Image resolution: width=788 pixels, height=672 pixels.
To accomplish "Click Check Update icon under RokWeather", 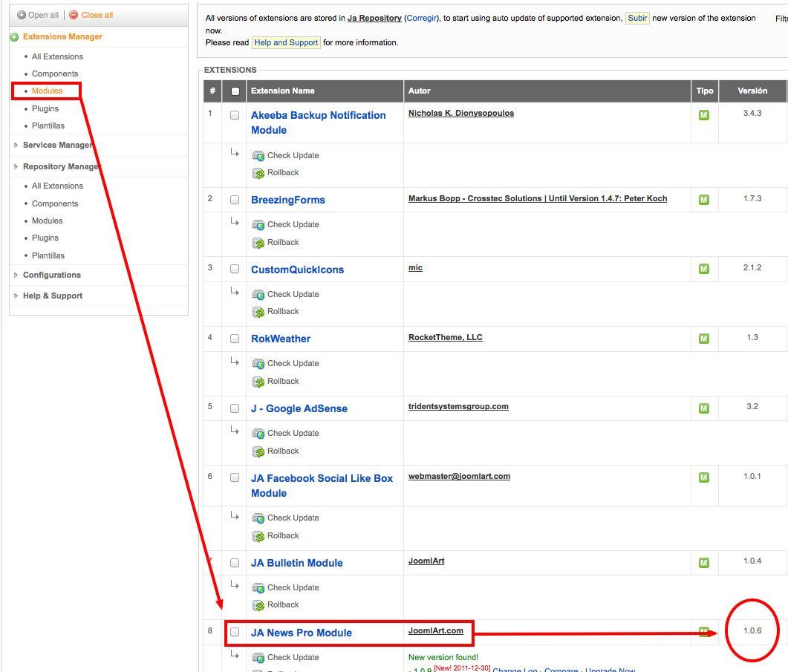I will coord(258,364).
